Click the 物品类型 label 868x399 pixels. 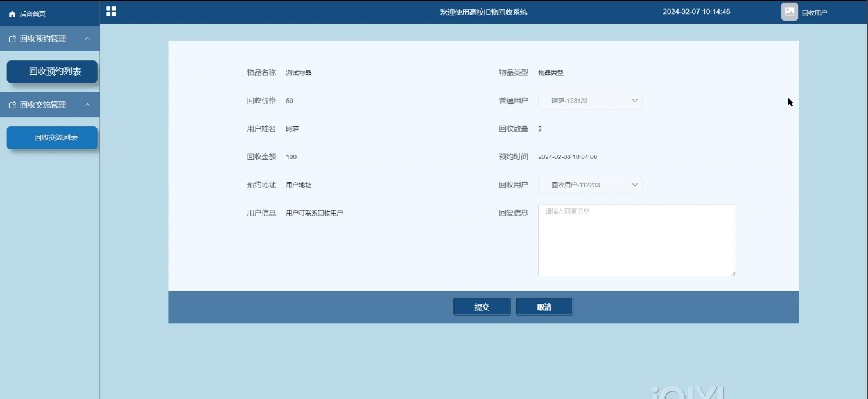tap(514, 72)
